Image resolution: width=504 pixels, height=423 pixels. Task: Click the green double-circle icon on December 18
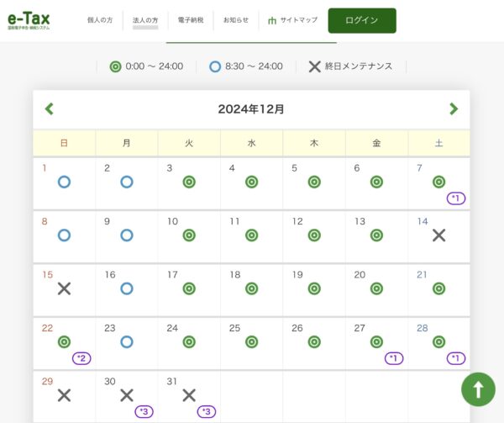click(x=252, y=288)
